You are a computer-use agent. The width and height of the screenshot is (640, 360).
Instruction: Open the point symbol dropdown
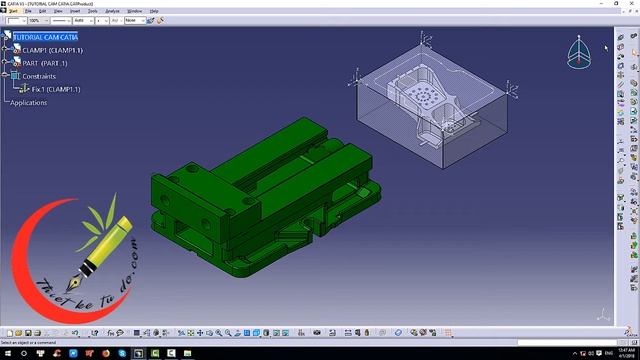[102, 20]
